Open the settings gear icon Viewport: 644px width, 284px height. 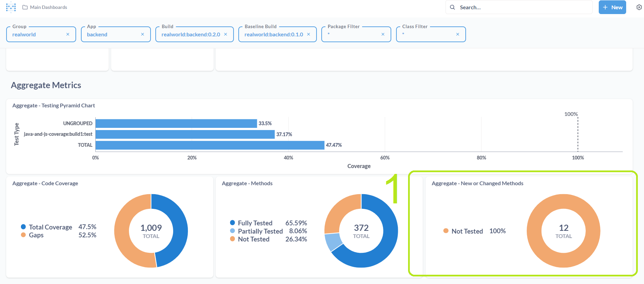639,7
